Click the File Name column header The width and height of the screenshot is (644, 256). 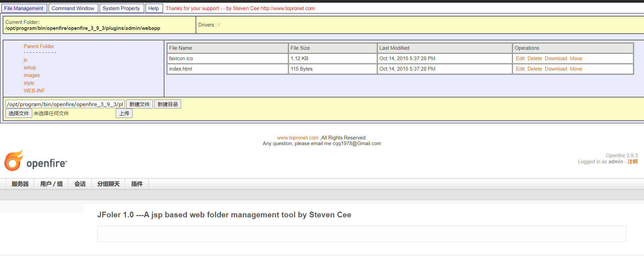pyautogui.click(x=227, y=48)
